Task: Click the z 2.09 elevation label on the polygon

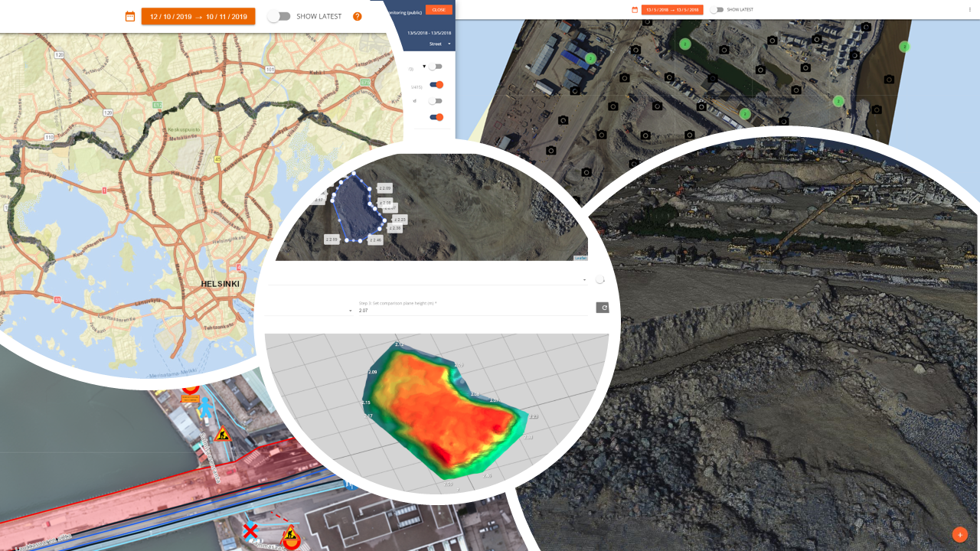Action: pos(385,188)
